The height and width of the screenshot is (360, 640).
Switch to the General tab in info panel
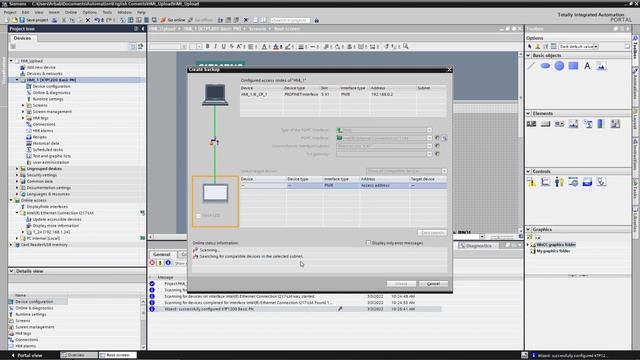pos(162,254)
